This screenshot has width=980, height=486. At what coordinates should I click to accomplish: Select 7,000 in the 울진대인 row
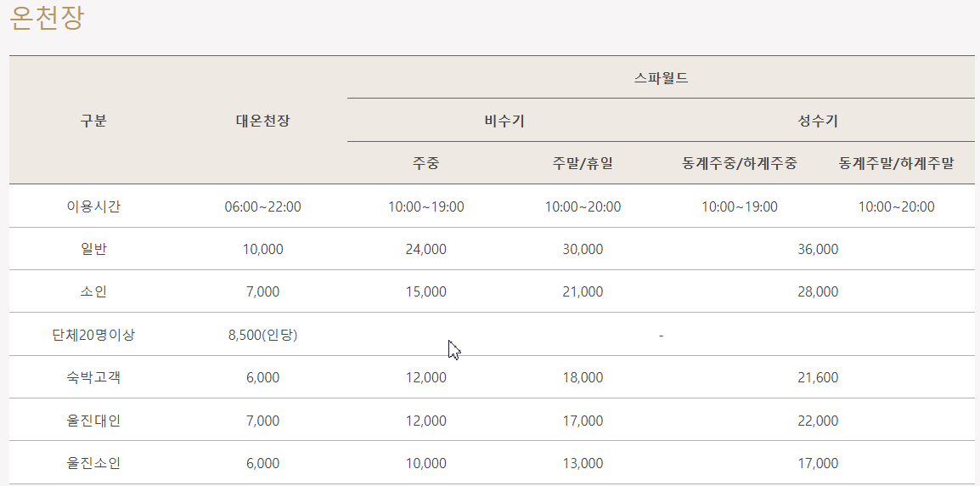(262, 421)
